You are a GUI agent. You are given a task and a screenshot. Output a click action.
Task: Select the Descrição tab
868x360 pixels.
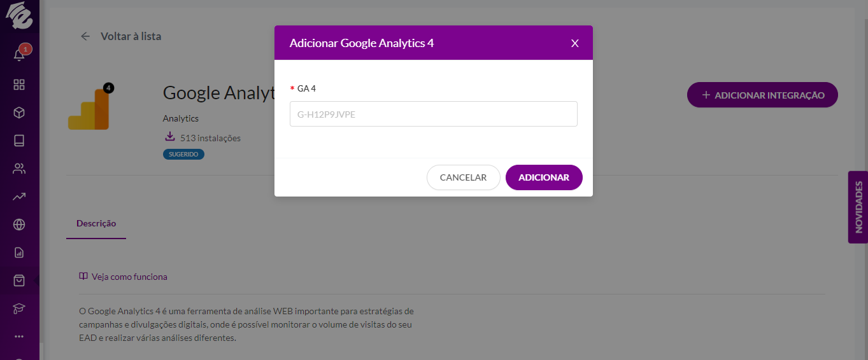click(96, 224)
